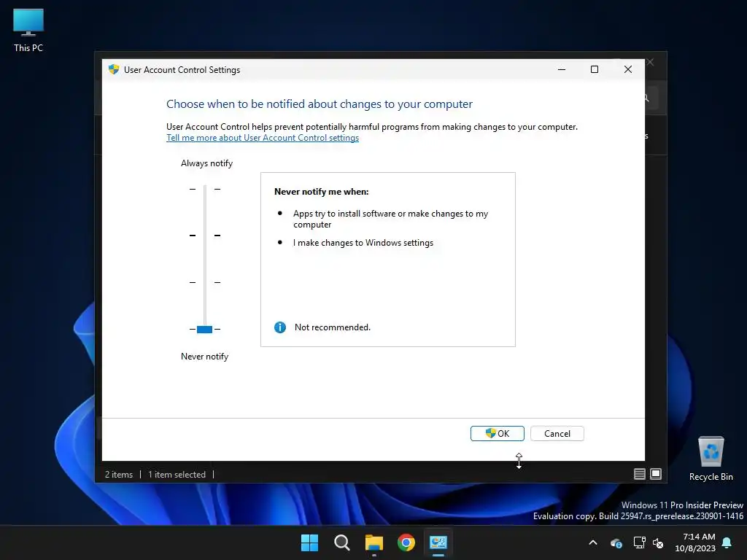Click the blue info icon beside Not recommended
The image size is (747, 560).
tap(280, 327)
